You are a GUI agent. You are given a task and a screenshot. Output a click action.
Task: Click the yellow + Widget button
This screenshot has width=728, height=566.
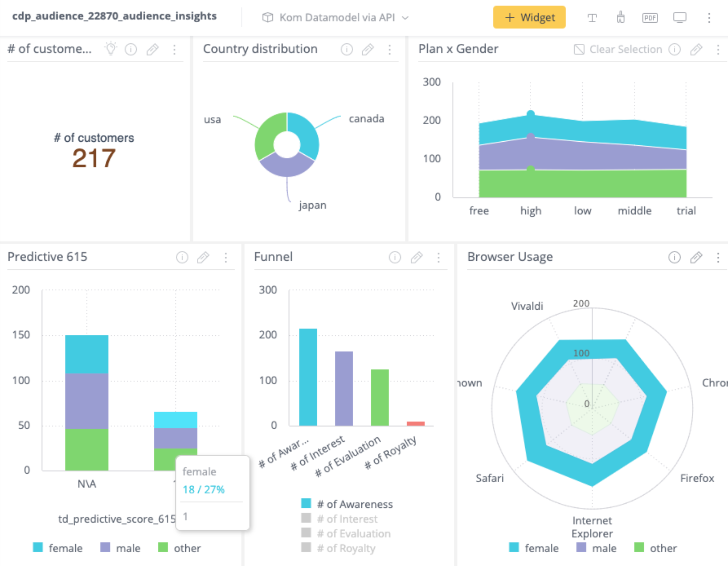coord(529,17)
